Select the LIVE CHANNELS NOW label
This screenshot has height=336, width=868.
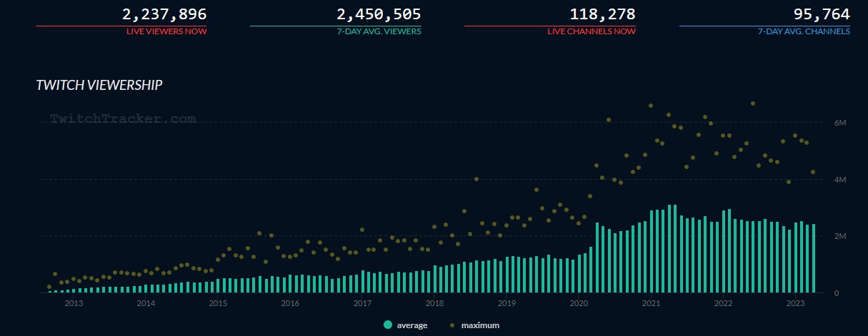click(x=592, y=31)
